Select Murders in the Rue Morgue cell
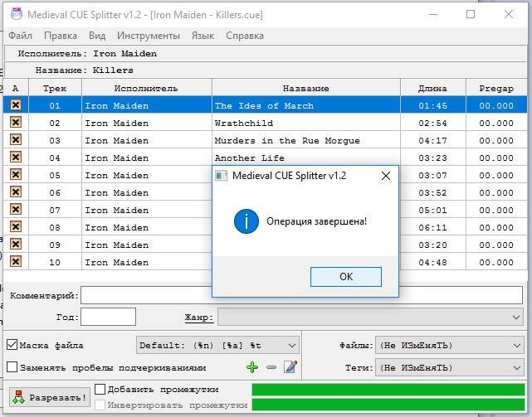Image resolution: width=532 pixels, height=417 pixels. (306, 140)
